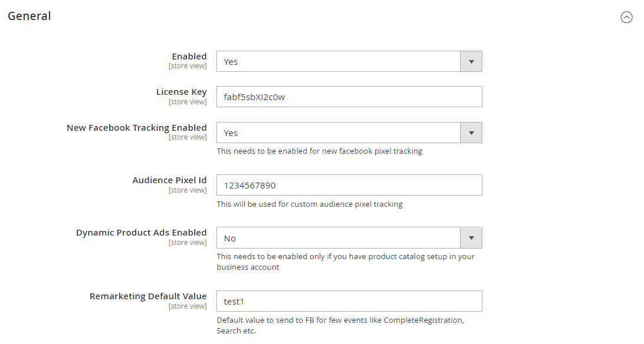Screen dimensions: 644x344
Task: Open New Facebook Tracking Enabled select box
Action: coord(338,133)
